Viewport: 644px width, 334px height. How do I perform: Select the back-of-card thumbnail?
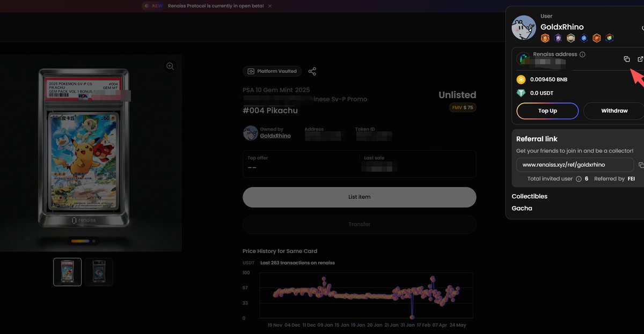coord(99,272)
